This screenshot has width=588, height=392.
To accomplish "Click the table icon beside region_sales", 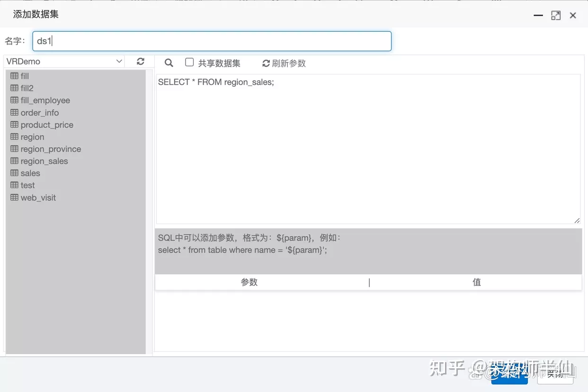I will click(x=14, y=161).
